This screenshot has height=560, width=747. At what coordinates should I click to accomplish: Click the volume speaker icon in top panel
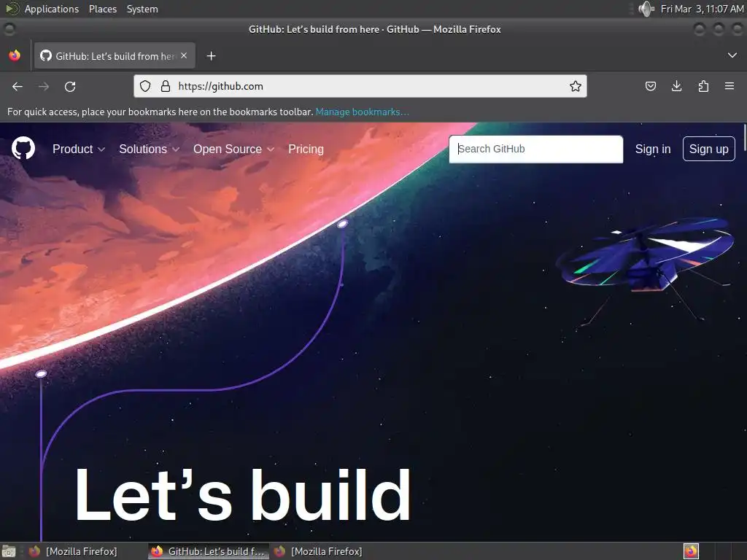click(646, 9)
